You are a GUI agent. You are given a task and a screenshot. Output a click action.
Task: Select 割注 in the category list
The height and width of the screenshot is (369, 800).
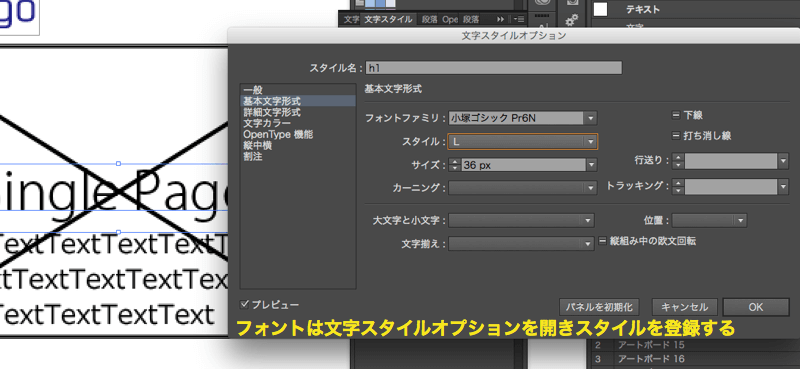tap(298, 157)
